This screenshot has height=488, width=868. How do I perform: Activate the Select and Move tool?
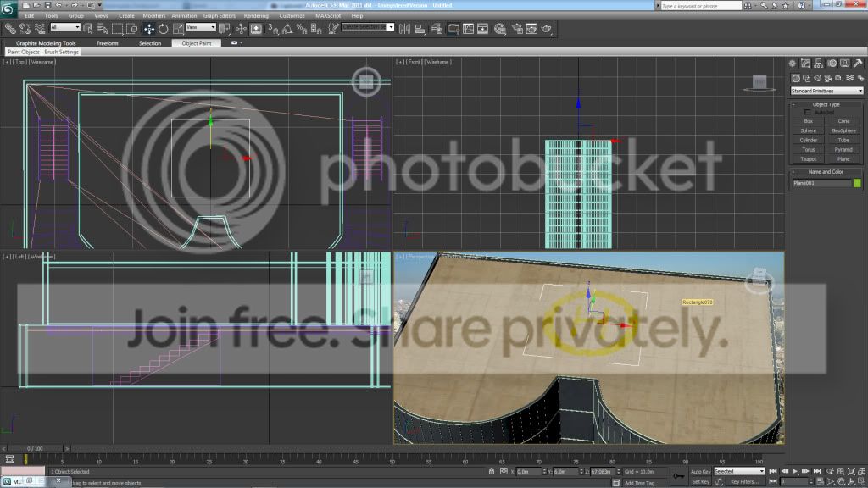[x=149, y=29]
